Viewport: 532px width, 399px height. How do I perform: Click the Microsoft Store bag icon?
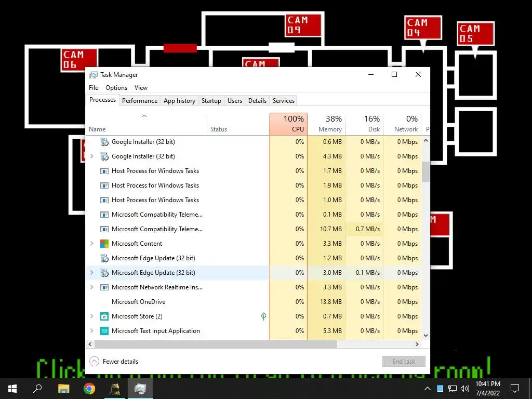(104, 316)
